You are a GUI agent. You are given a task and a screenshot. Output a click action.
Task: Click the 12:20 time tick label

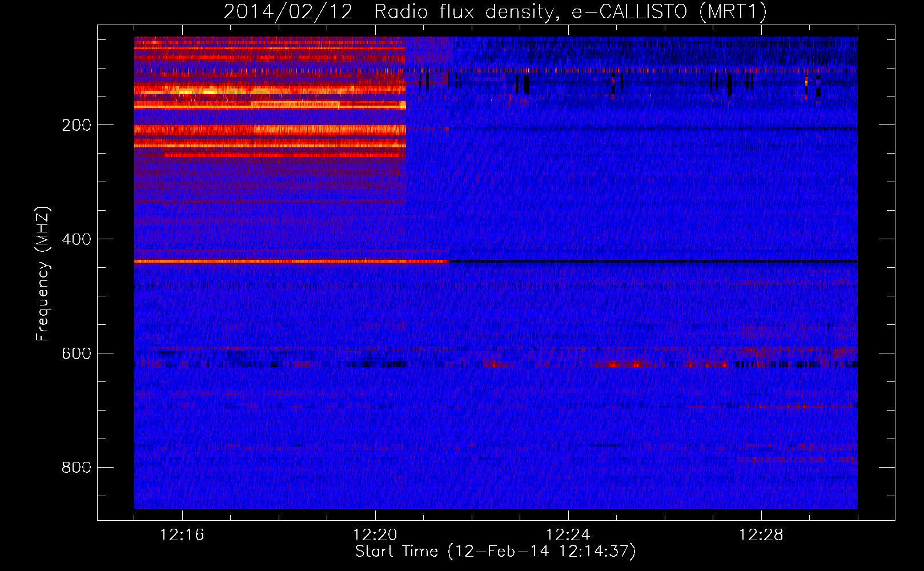click(375, 535)
